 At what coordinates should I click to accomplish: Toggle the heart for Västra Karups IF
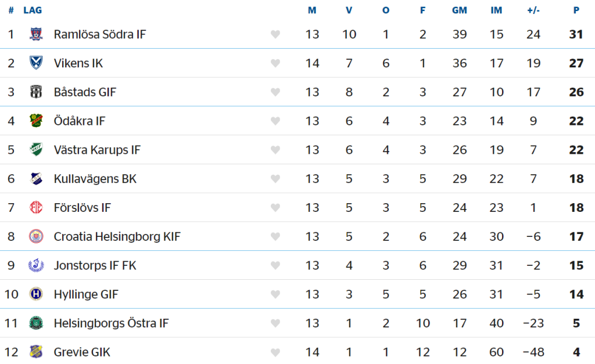[275, 150]
